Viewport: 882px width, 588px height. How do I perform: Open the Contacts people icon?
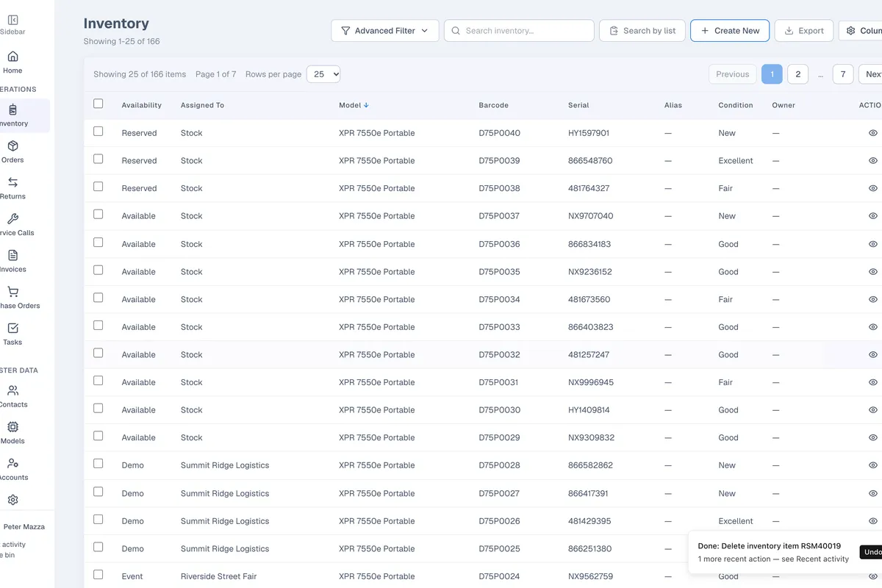point(12,391)
